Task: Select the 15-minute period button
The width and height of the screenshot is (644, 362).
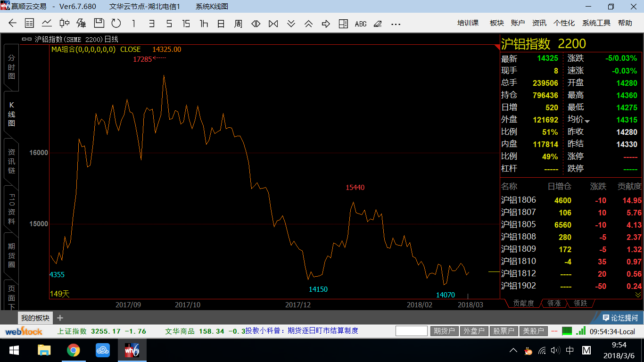Action: pos(186,23)
